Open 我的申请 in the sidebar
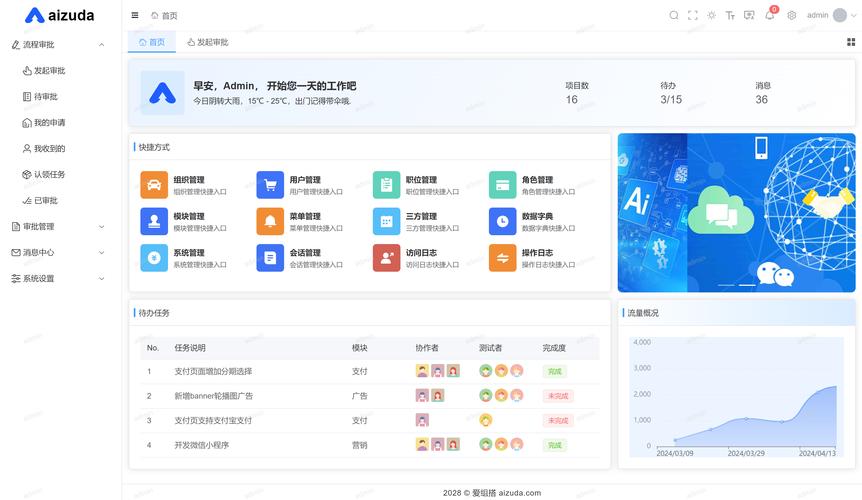Screen dimensions: 862x500 point(58,123)
